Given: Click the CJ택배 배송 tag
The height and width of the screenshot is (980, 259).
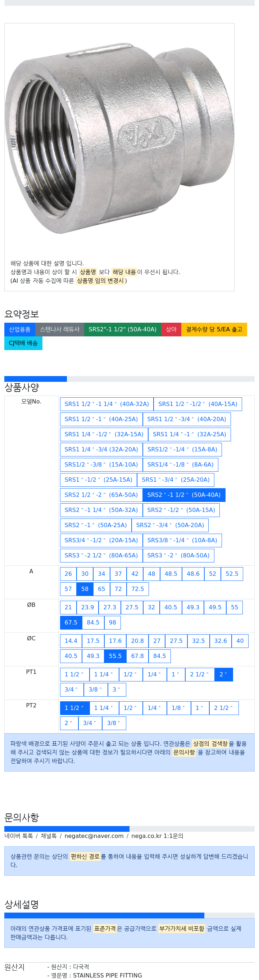Looking at the screenshot, I should tap(23, 343).
